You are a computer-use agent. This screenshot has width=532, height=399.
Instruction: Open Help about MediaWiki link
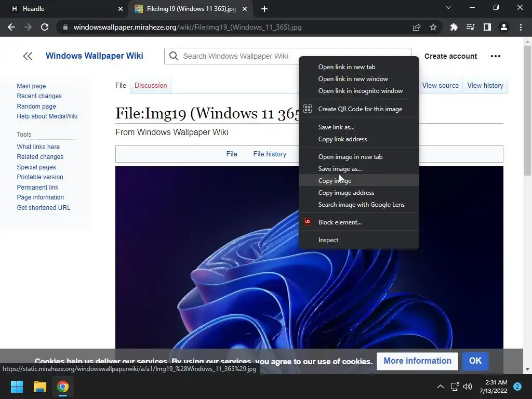point(47,116)
